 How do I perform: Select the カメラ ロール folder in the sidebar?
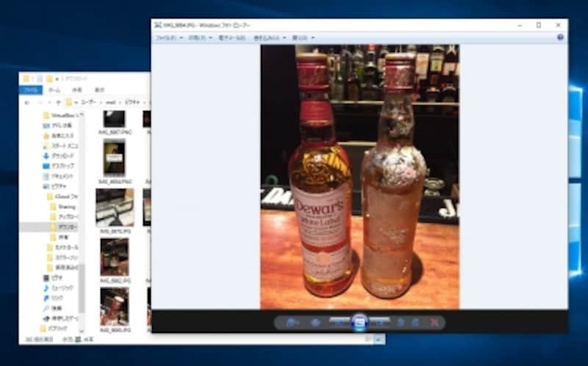(62, 248)
